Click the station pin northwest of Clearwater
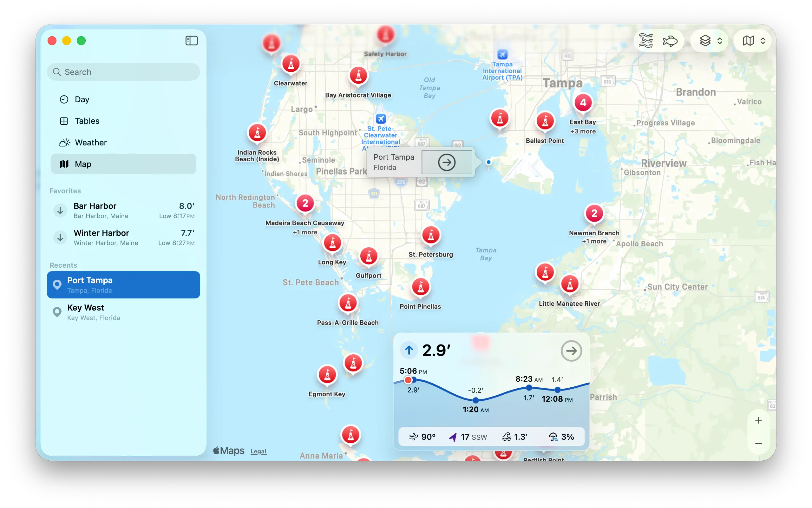 click(x=272, y=44)
